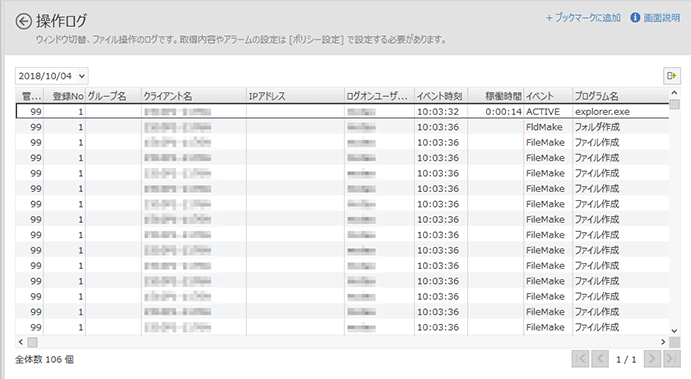Click the vertical scrollbar down arrow
The height and width of the screenshot is (379, 691).
click(674, 331)
